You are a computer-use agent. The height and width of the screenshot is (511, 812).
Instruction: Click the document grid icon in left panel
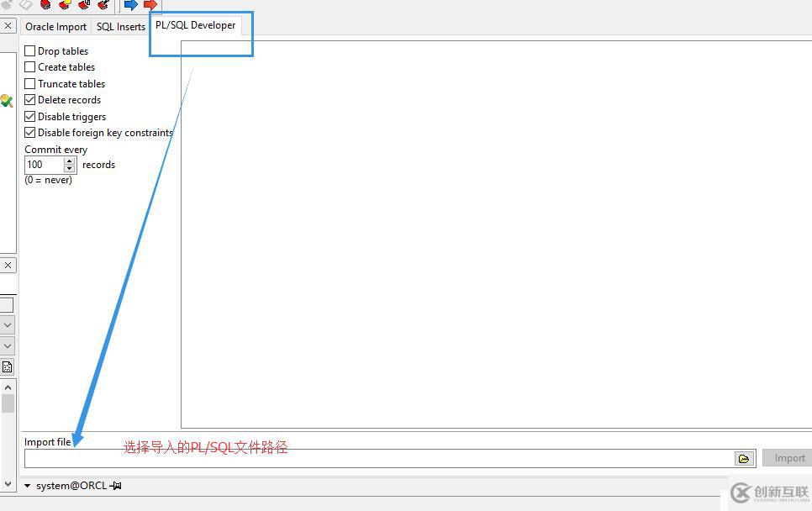8,367
